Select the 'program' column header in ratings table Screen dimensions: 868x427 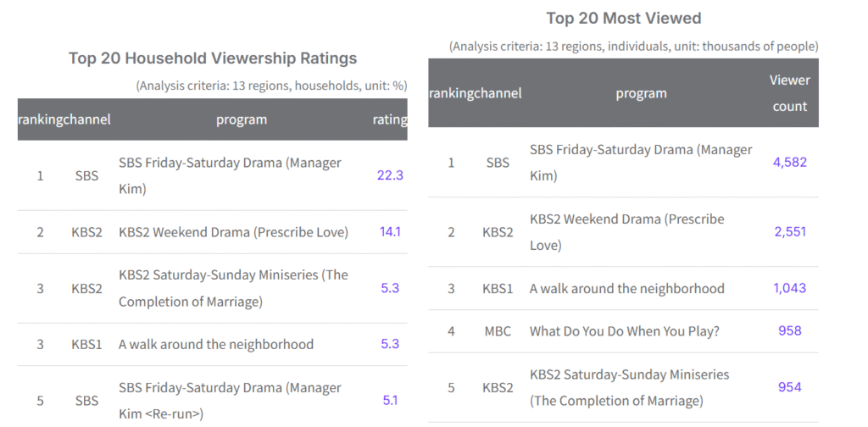click(242, 119)
